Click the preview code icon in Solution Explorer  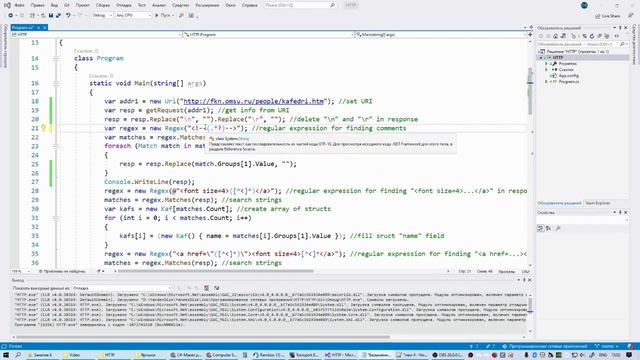[617, 36]
